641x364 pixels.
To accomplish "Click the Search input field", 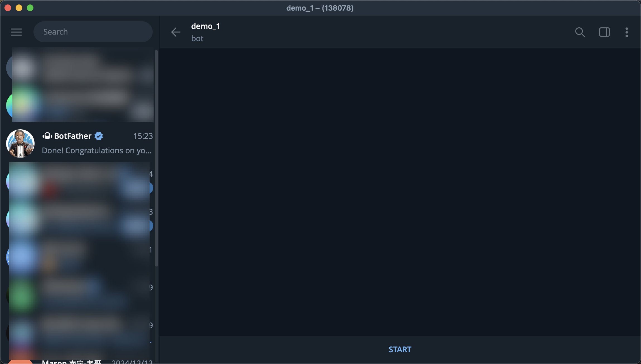I will [93, 32].
